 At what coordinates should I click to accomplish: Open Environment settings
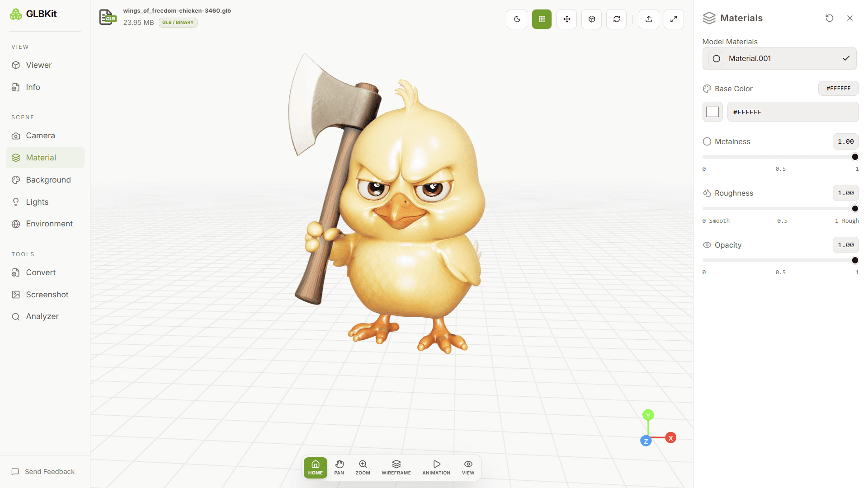coord(45,224)
